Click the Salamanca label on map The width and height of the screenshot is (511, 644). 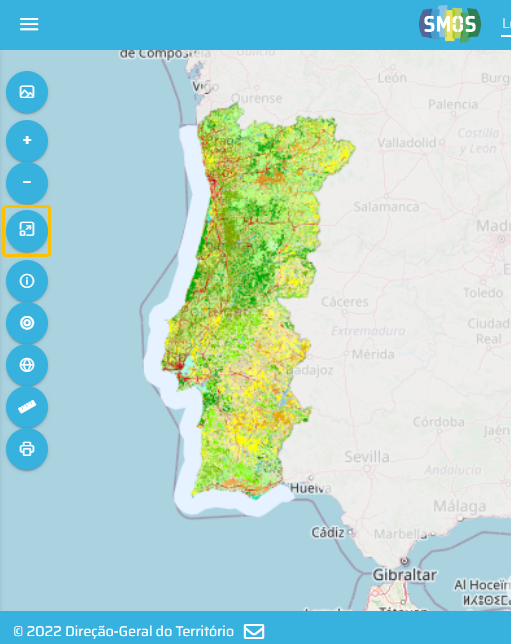click(x=387, y=207)
